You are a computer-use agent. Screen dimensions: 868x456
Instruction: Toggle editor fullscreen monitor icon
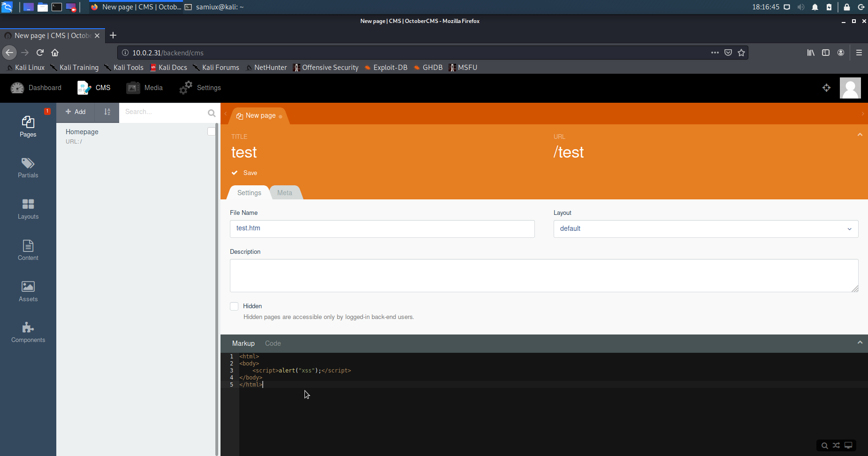pyautogui.click(x=848, y=445)
